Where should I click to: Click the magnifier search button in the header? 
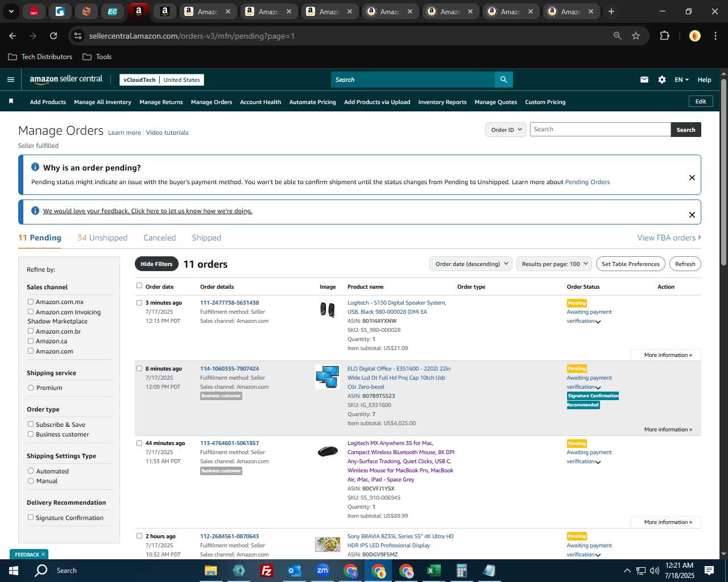point(503,80)
